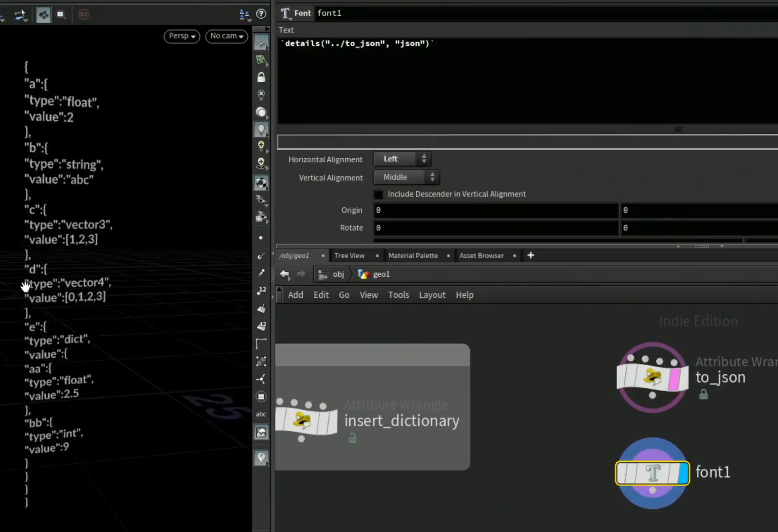Open the Layout menu in network editor

tap(432, 295)
